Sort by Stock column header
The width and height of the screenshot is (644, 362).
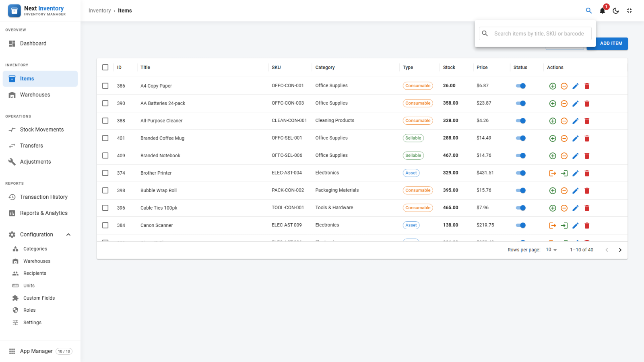coord(449,68)
